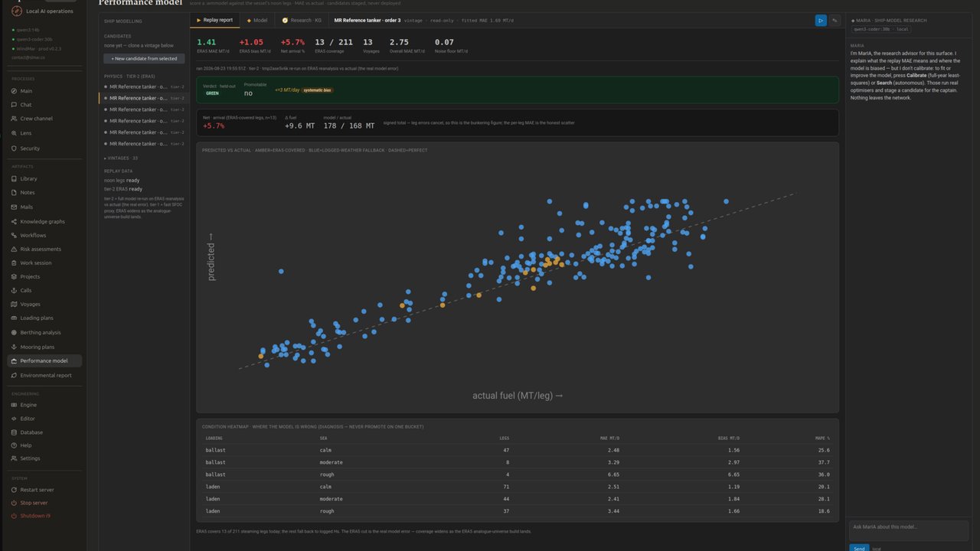980x551 pixels.
Task: Click the New candidate from selected button
Action: 144,58
